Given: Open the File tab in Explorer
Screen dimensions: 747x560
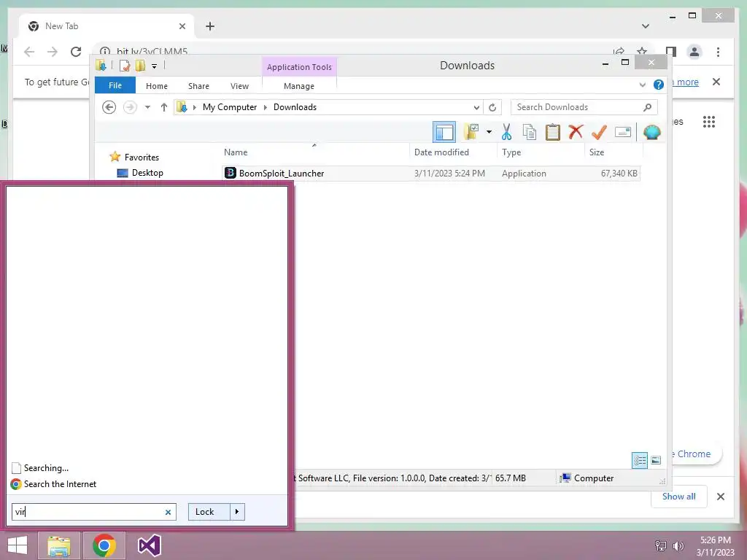Looking at the screenshot, I should point(115,85).
